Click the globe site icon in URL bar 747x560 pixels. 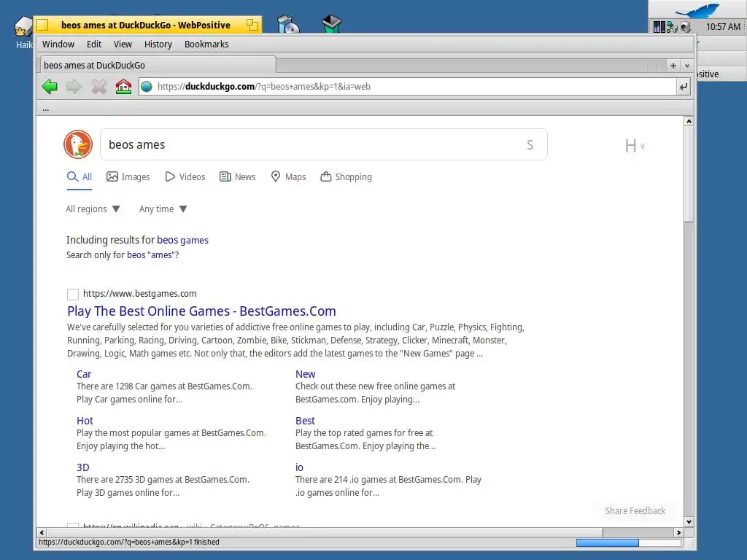147,87
